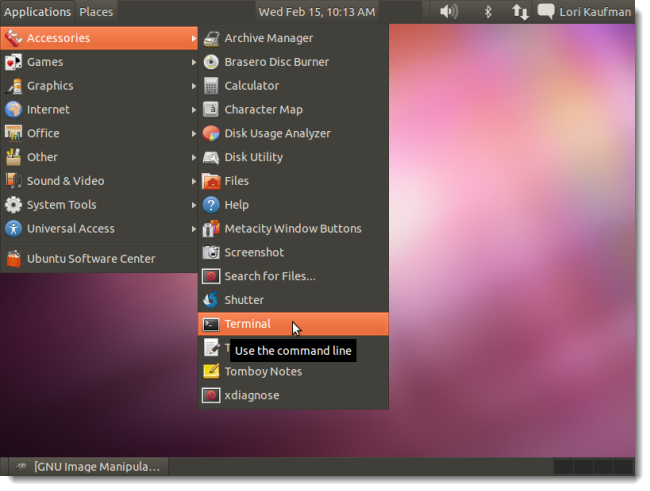
Task: Expand the Accessories submenu arrow
Action: pyautogui.click(x=194, y=39)
